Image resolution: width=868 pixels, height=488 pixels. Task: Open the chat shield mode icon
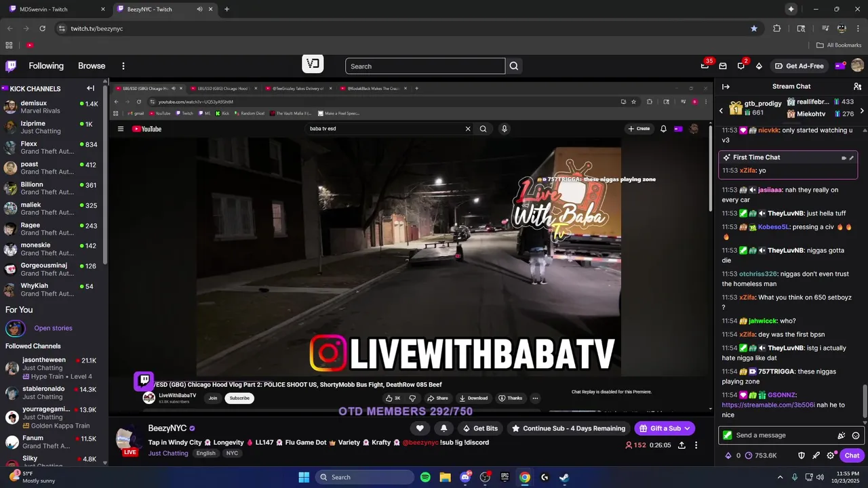(x=802, y=455)
